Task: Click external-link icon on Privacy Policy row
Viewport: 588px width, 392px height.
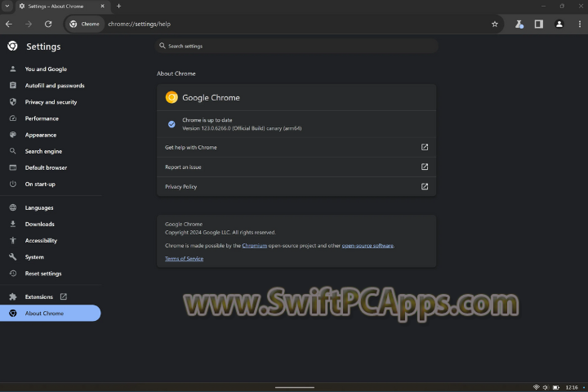Action: click(x=425, y=186)
